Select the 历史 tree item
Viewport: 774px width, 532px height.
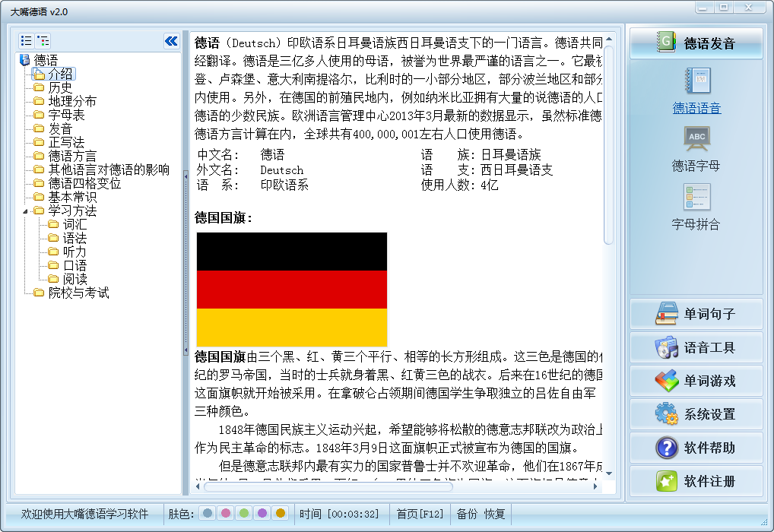(60, 88)
